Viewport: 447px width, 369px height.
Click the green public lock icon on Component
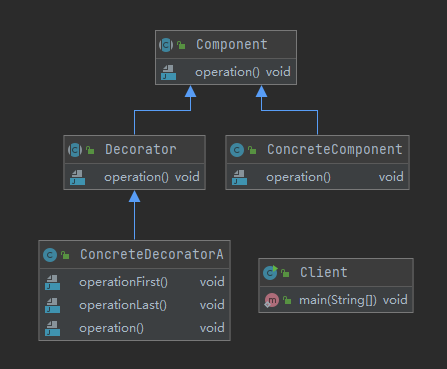pos(181,45)
